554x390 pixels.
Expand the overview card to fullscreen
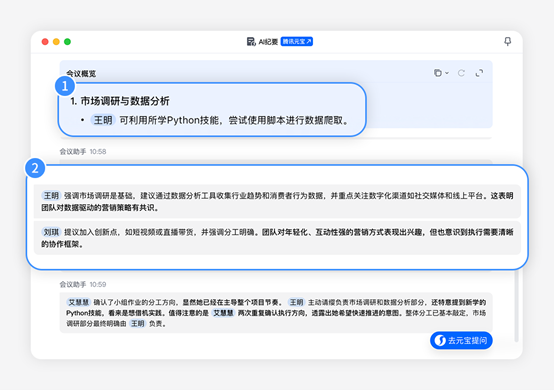[479, 73]
